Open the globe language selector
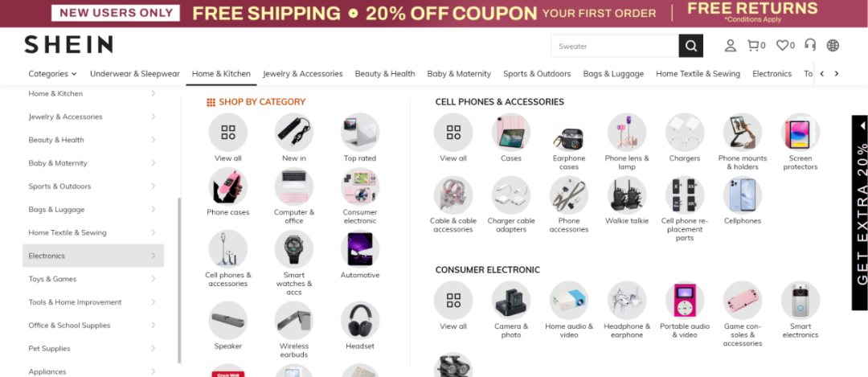Screen dimensions: 868x377 pos(833,46)
